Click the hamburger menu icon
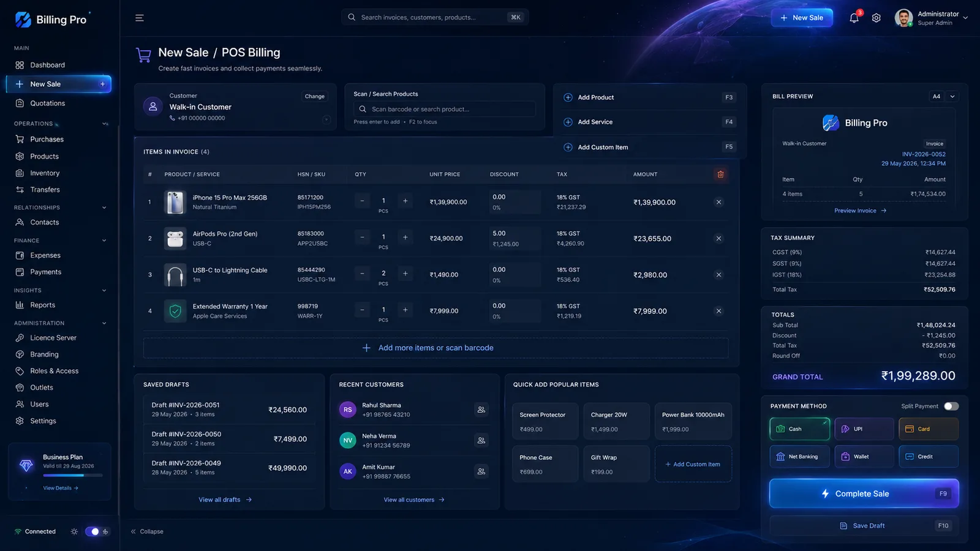Screen dimensions: 980x551 pyautogui.click(x=140, y=18)
